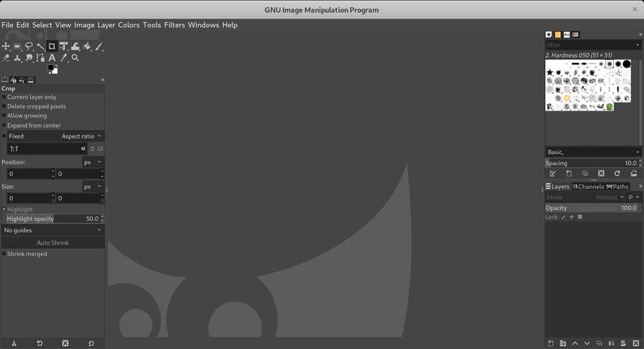Click Reset to default values icon
This screenshot has height=349, width=644.
pos(91,343)
